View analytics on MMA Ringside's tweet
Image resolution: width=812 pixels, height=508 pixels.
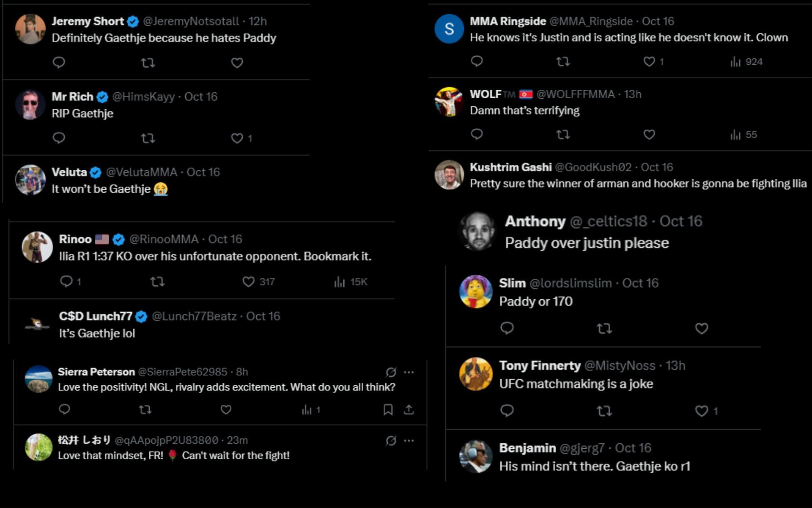coord(735,62)
